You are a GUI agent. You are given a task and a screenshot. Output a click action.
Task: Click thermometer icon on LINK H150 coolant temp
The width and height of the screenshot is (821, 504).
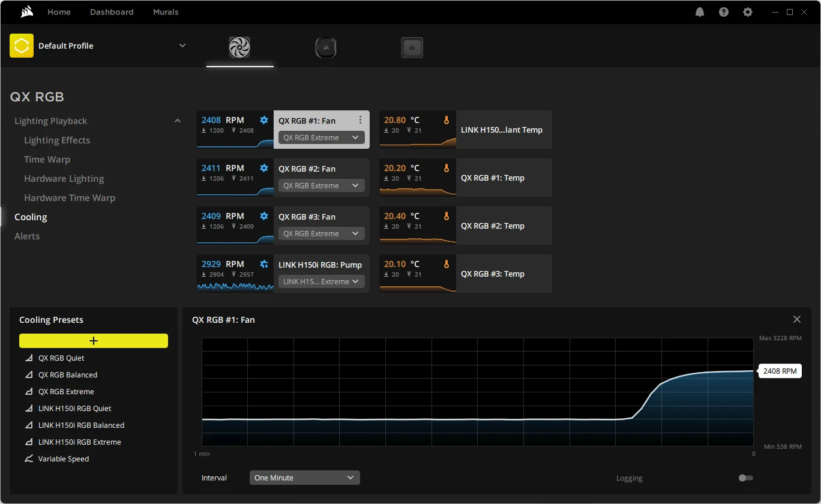click(447, 120)
